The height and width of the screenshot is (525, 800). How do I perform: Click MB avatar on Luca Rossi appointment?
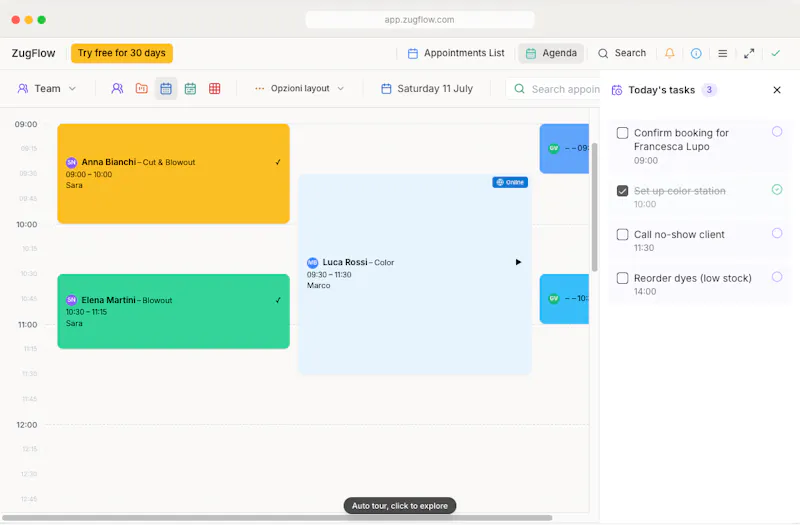312,263
